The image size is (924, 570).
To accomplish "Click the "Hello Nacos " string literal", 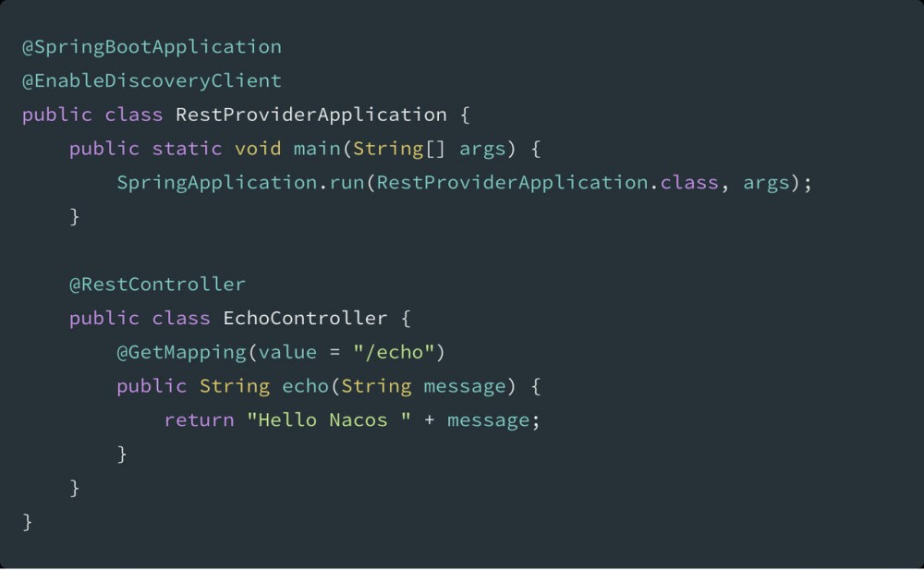I will [328, 419].
